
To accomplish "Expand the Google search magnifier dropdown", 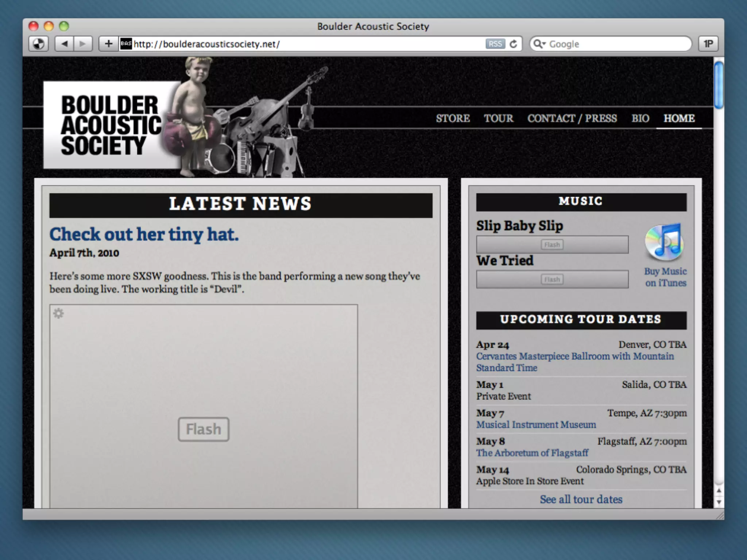I will pos(539,44).
